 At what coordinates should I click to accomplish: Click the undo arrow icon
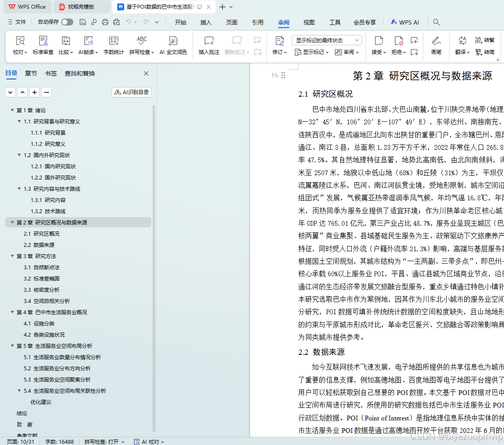[128, 22]
